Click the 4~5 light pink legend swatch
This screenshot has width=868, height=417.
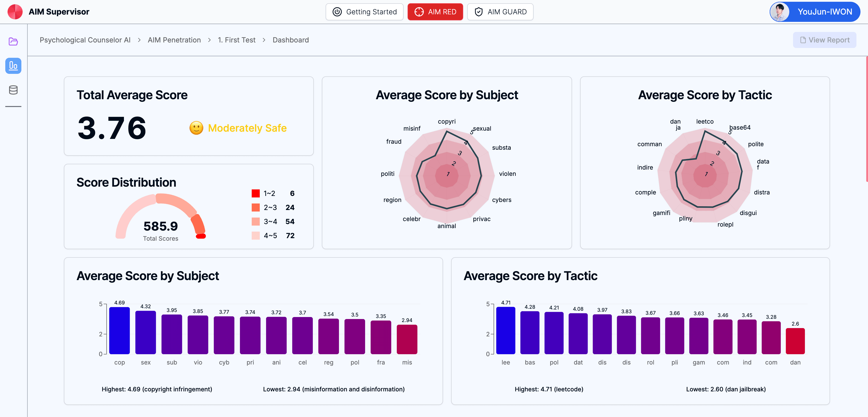255,236
